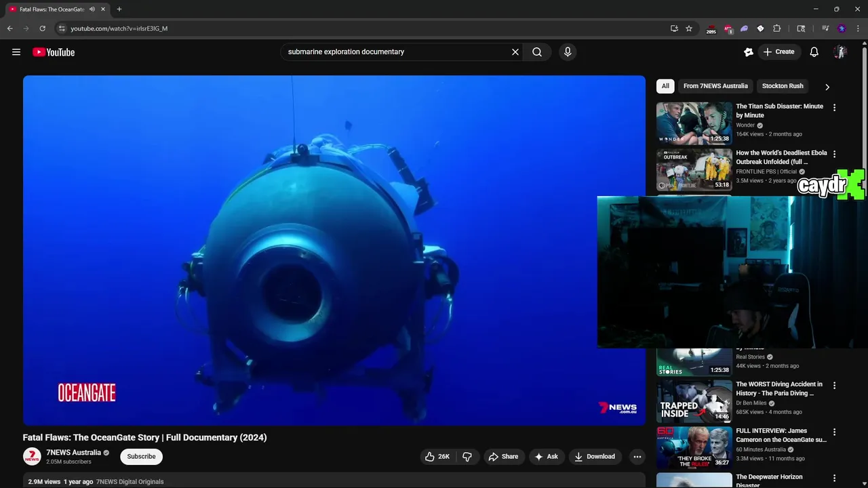Like the video
The width and height of the screenshot is (868, 488).
pyautogui.click(x=437, y=457)
